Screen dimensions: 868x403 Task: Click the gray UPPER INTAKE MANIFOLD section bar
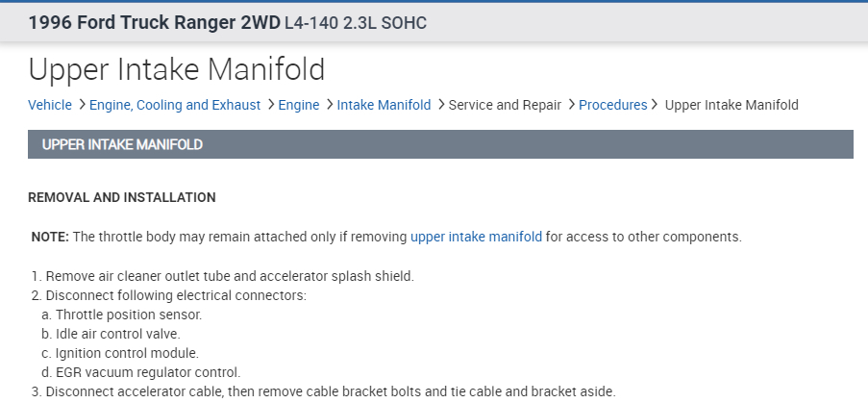pos(440,144)
